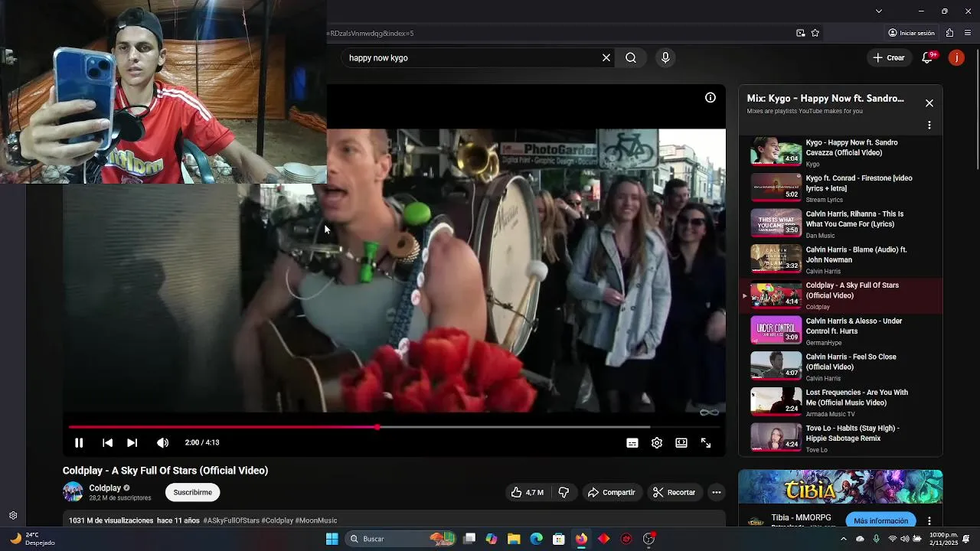Select Lost Frequencies - Are You With Me

(841, 403)
